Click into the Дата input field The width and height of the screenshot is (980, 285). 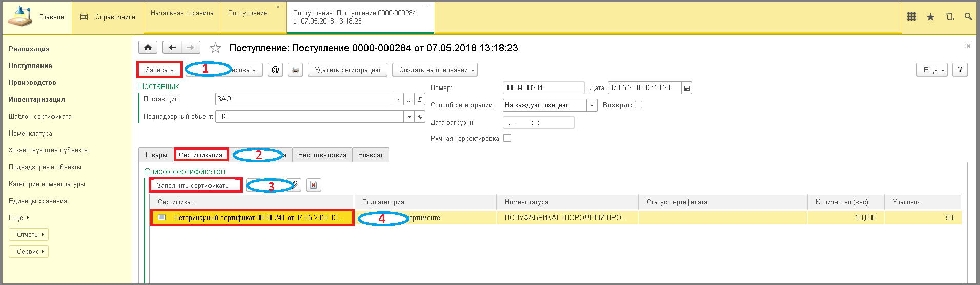click(645, 88)
